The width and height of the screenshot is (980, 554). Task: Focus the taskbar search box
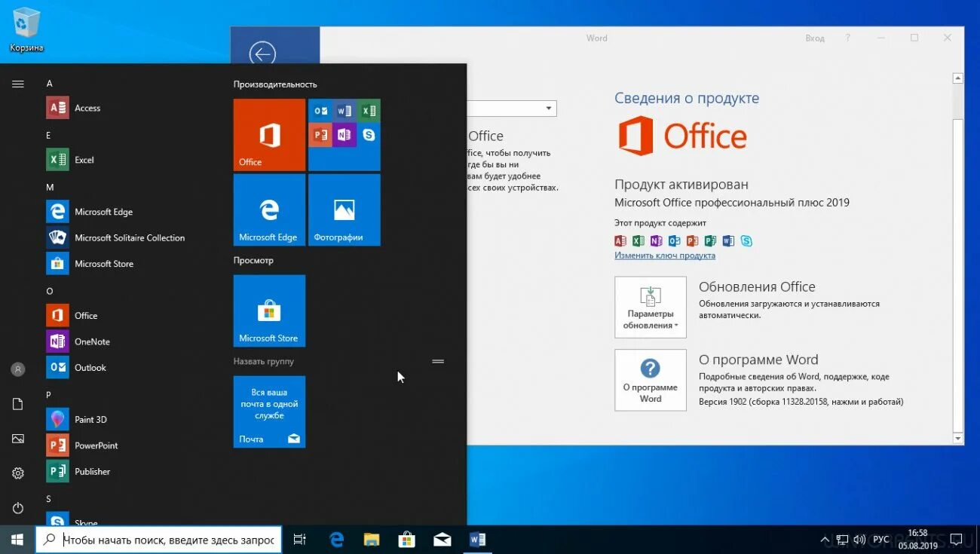tap(159, 540)
